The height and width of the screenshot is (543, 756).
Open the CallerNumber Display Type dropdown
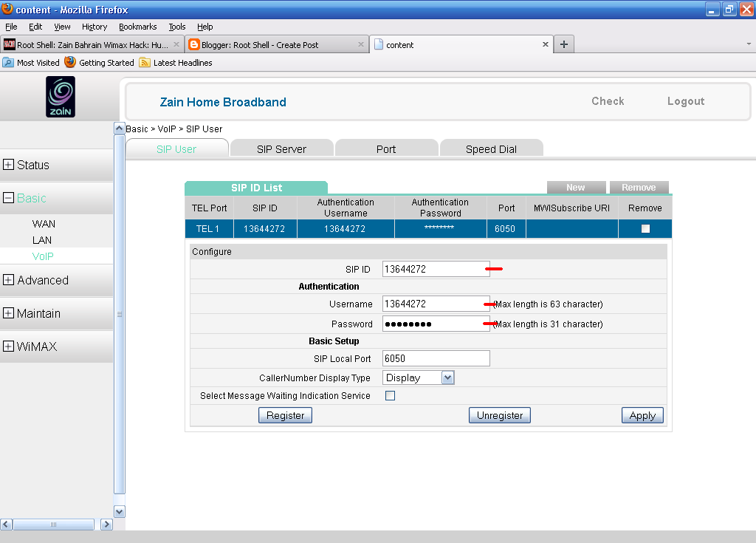[418, 378]
